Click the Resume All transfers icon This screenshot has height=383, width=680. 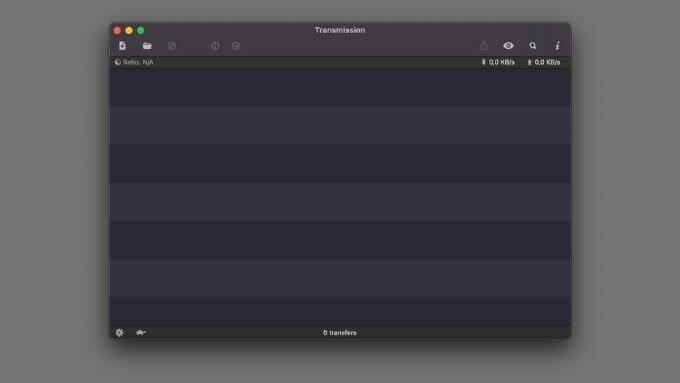coord(235,46)
